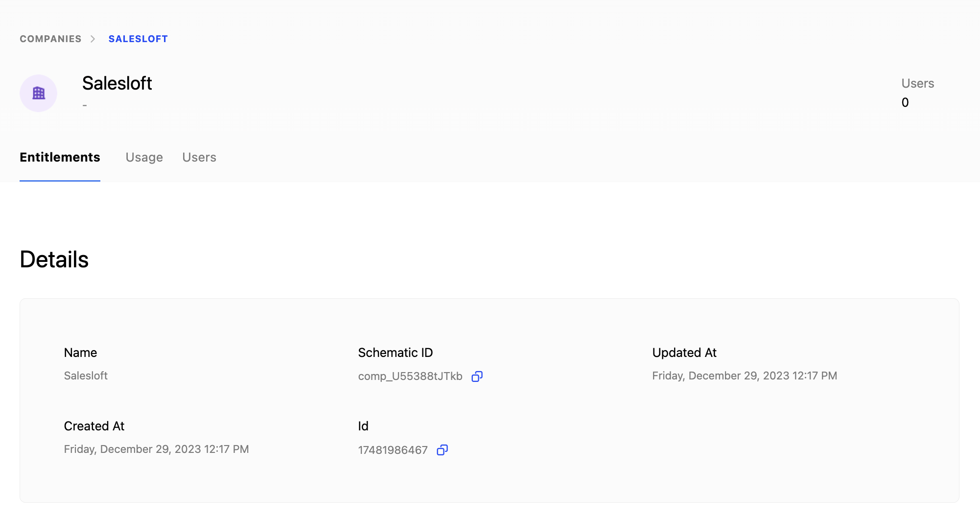Open the Entitlements tab
980x519 pixels.
pyautogui.click(x=60, y=157)
